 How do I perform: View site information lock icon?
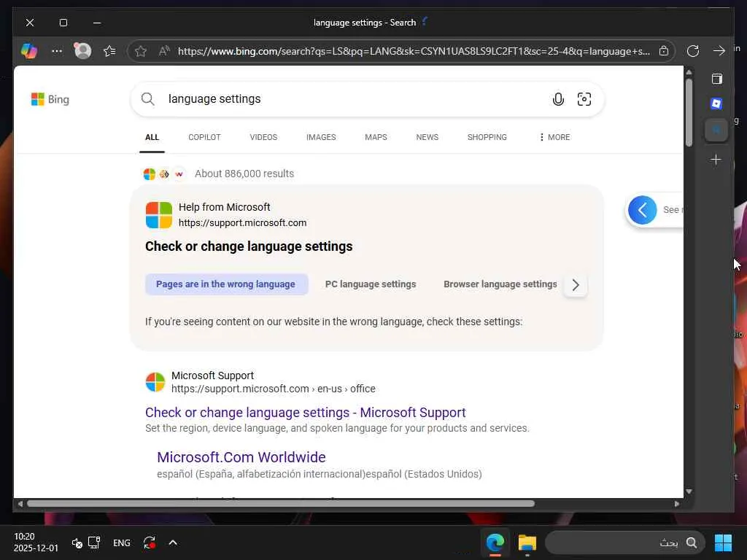pos(664,51)
